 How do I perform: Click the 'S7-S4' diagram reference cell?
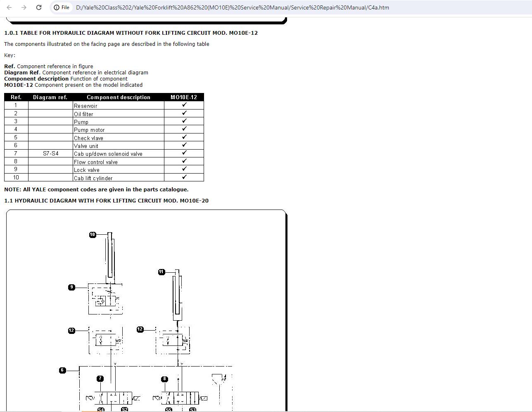pos(50,153)
